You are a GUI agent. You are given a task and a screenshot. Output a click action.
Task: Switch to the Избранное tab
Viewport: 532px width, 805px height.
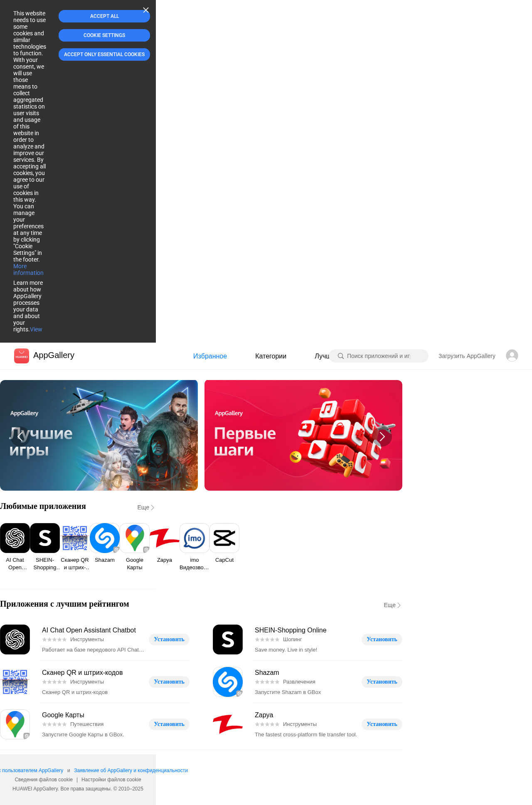click(210, 356)
